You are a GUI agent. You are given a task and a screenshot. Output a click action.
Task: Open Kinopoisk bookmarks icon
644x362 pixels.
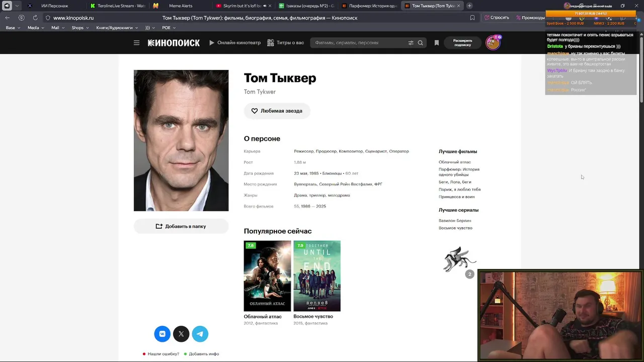coord(437,43)
